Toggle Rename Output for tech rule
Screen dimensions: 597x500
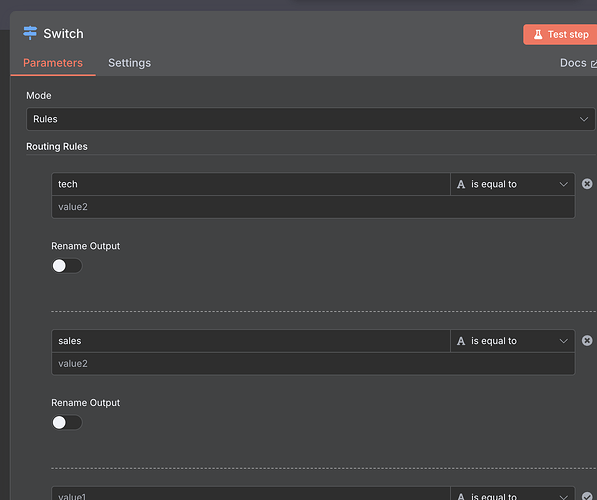point(67,266)
